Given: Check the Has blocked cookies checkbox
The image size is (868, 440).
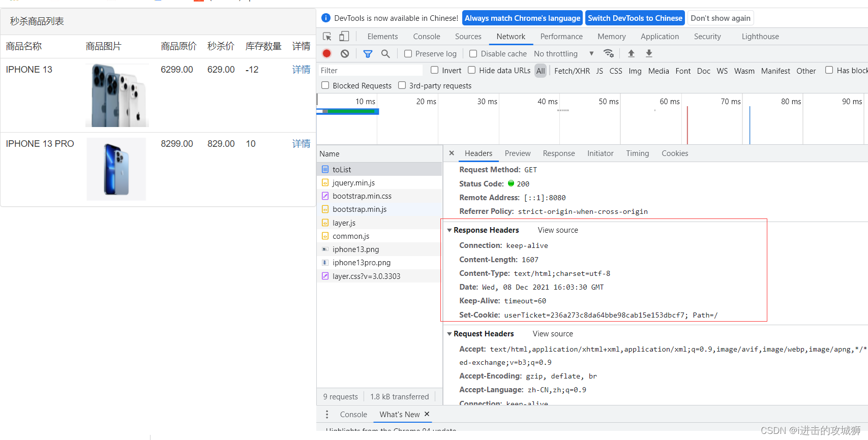Looking at the screenshot, I should coord(829,70).
